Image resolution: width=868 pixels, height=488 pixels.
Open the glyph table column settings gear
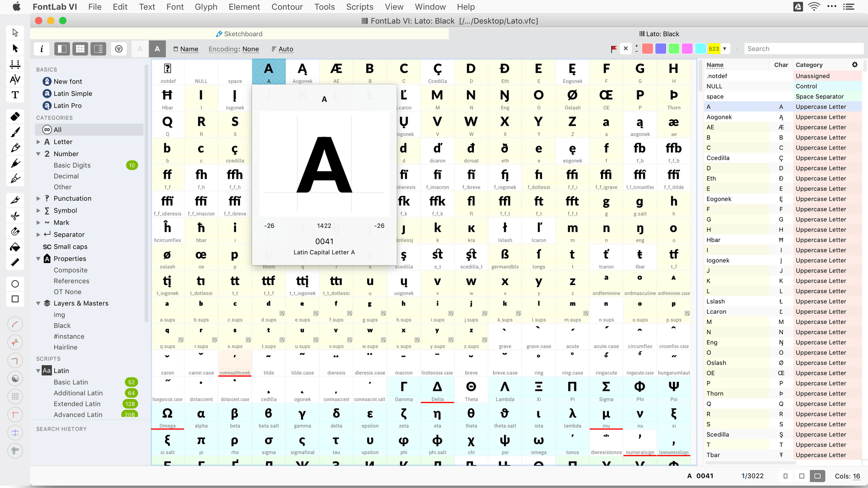click(x=855, y=64)
